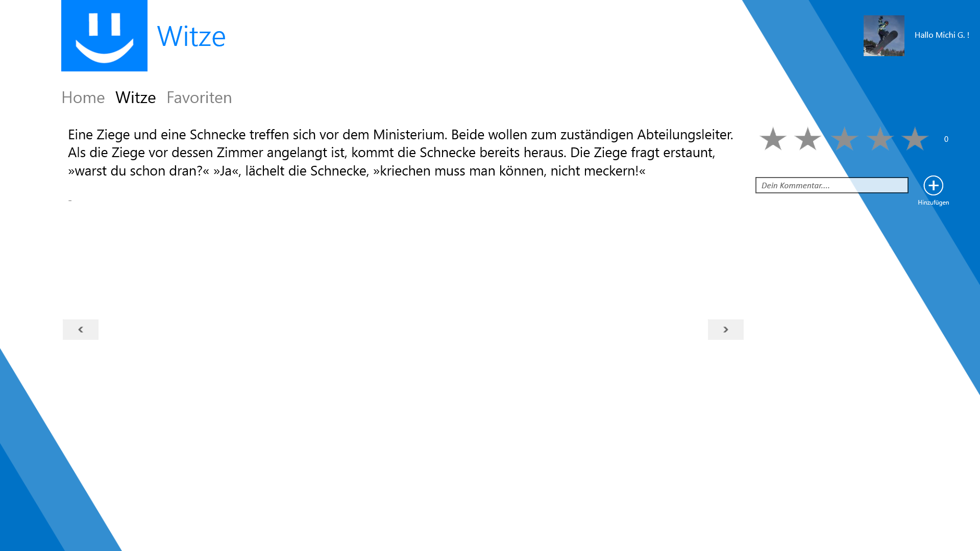The height and width of the screenshot is (551, 980).
Task: Go to the previous joke arrow
Action: pyautogui.click(x=81, y=330)
